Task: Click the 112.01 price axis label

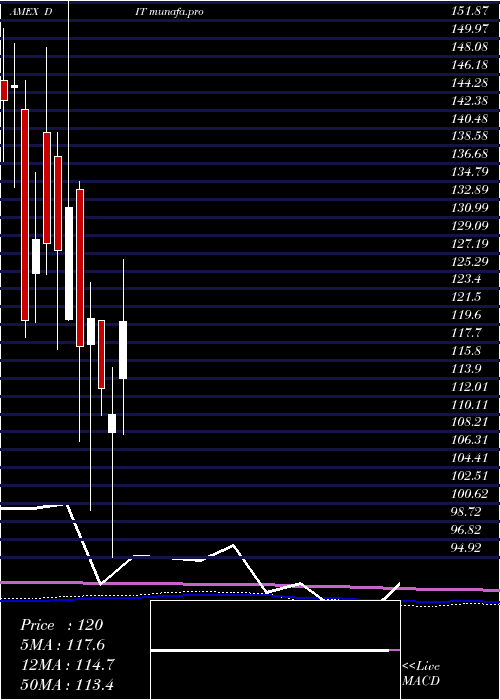Action: click(x=472, y=387)
